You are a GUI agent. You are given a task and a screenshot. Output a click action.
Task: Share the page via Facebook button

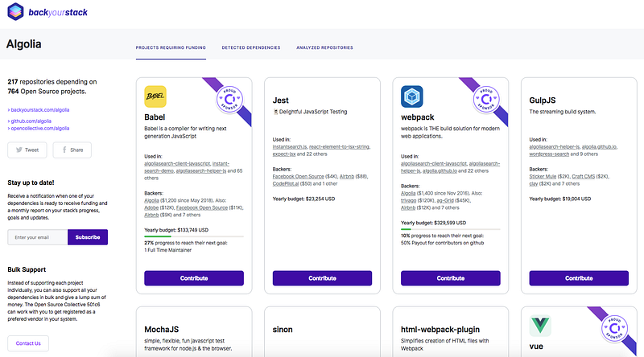tap(72, 150)
